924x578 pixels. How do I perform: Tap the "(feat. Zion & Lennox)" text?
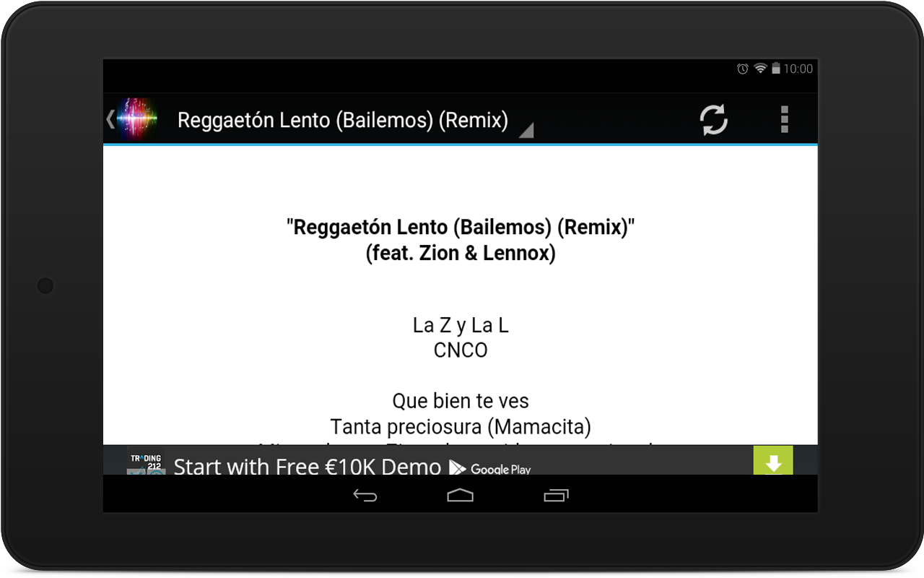pos(461,253)
